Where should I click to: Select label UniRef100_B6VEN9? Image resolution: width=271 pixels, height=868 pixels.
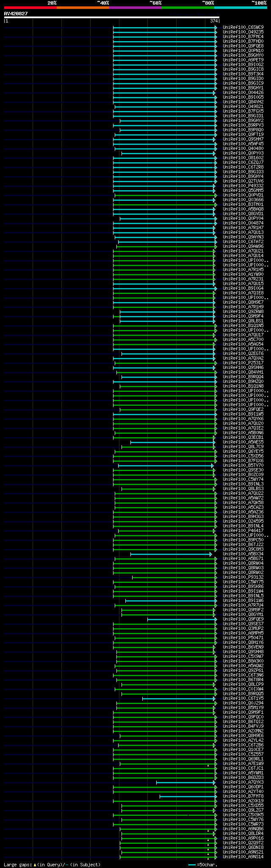coord(243,647)
